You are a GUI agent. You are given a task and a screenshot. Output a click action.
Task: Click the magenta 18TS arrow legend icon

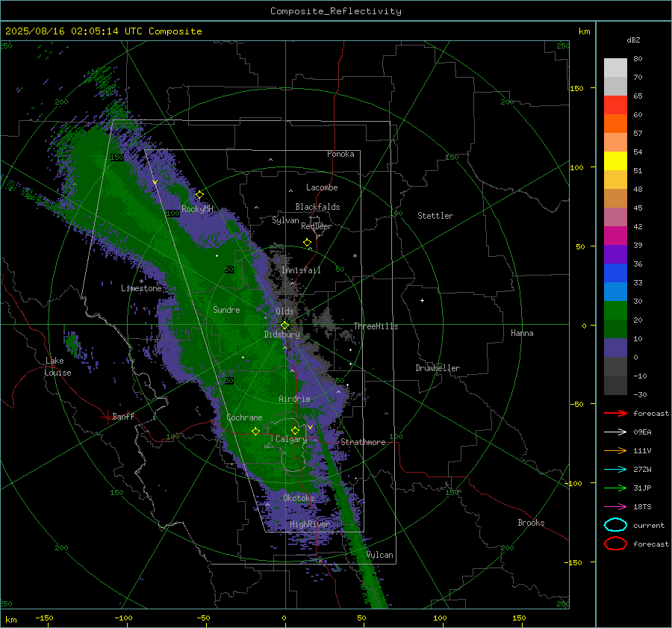(615, 507)
